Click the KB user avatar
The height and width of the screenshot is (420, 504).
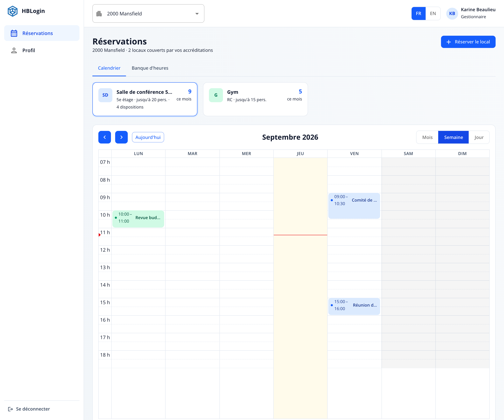[452, 14]
